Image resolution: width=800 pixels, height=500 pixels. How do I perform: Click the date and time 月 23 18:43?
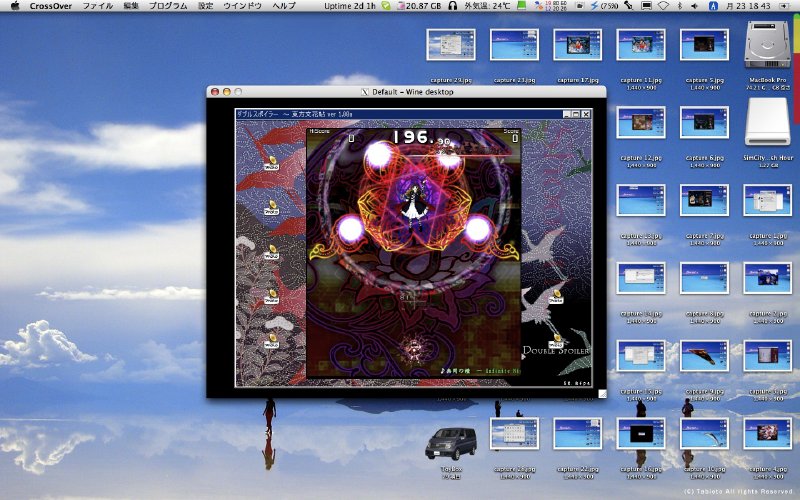[747, 6]
